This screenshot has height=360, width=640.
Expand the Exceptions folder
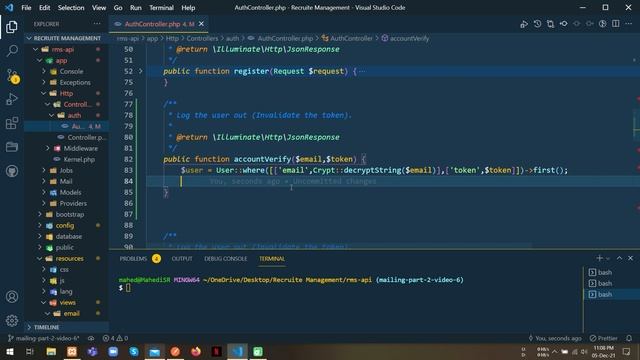point(75,82)
